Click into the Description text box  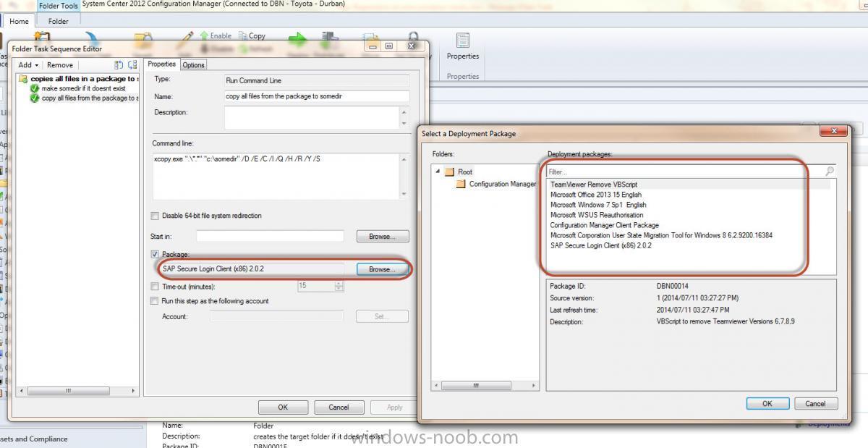coord(312,117)
